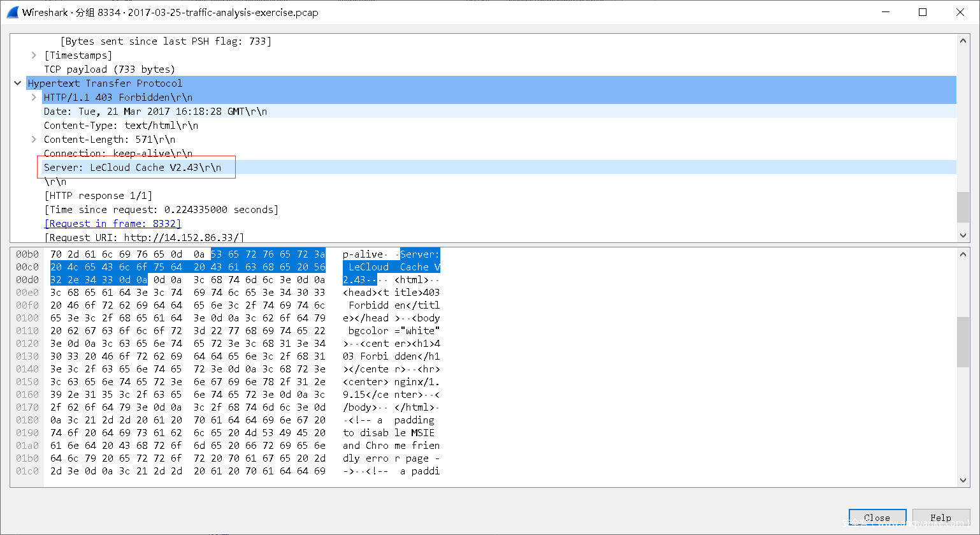The image size is (980, 535).
Task: Select the Content-Type: text/html field
Action: (x=120, y=126)
